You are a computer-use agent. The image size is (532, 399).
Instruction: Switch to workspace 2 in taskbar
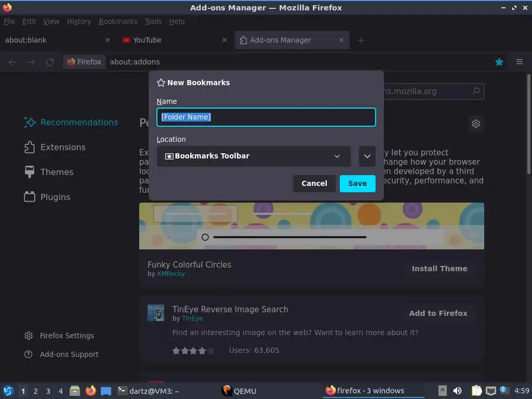pos(36,391)
